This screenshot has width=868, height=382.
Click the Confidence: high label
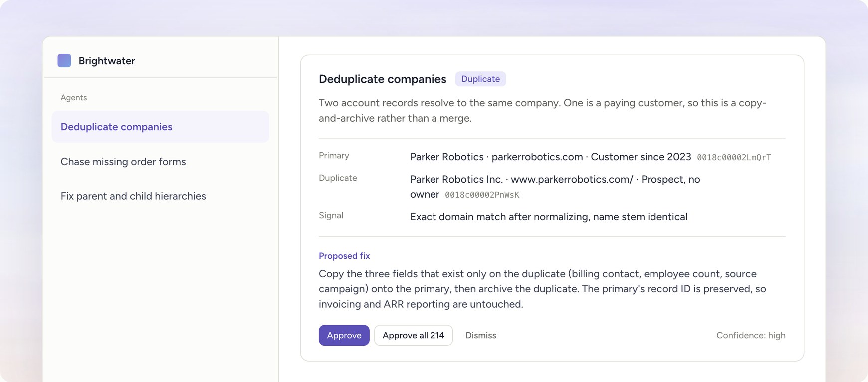751,335
